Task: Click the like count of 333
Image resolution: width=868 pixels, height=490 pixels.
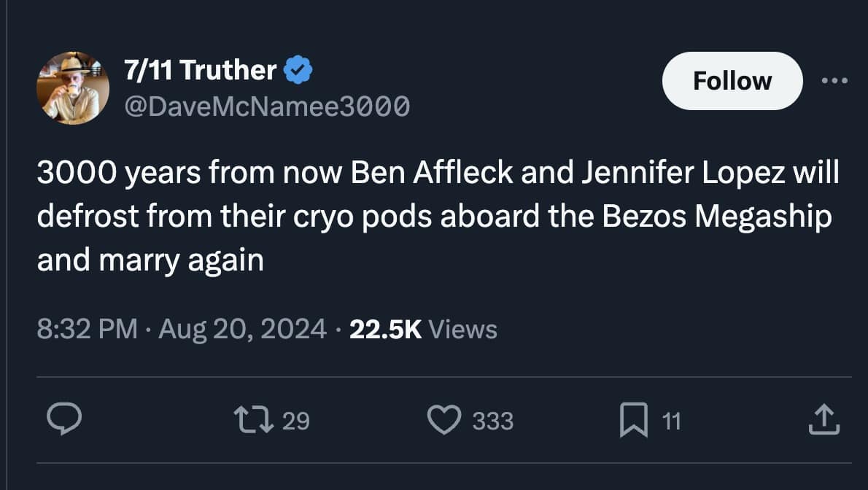Action: (493, 421)
